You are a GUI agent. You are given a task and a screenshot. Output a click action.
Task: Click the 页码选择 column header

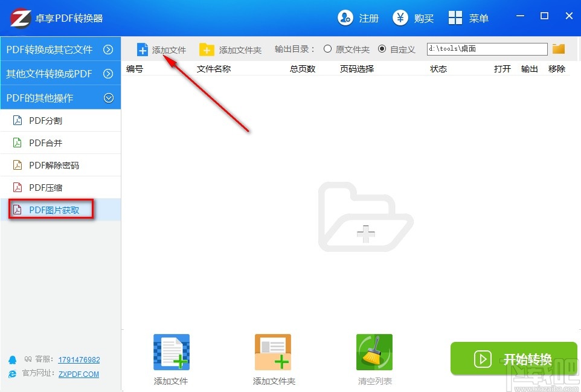pyautogui.click(x=357, y=69)
